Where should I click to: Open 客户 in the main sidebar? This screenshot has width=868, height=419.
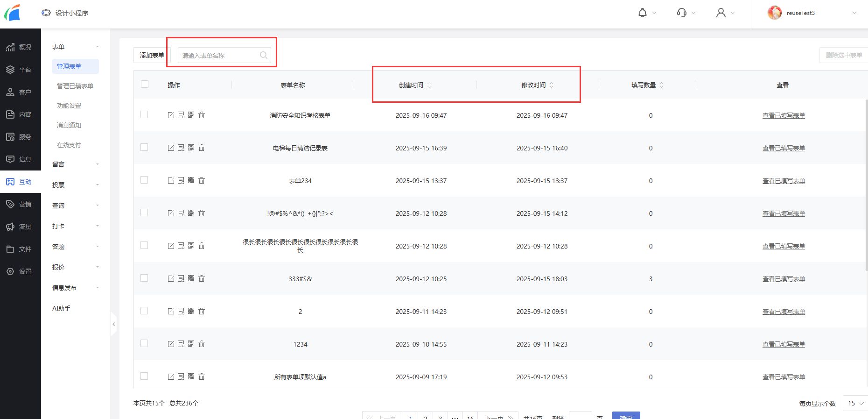click(21, 92)
